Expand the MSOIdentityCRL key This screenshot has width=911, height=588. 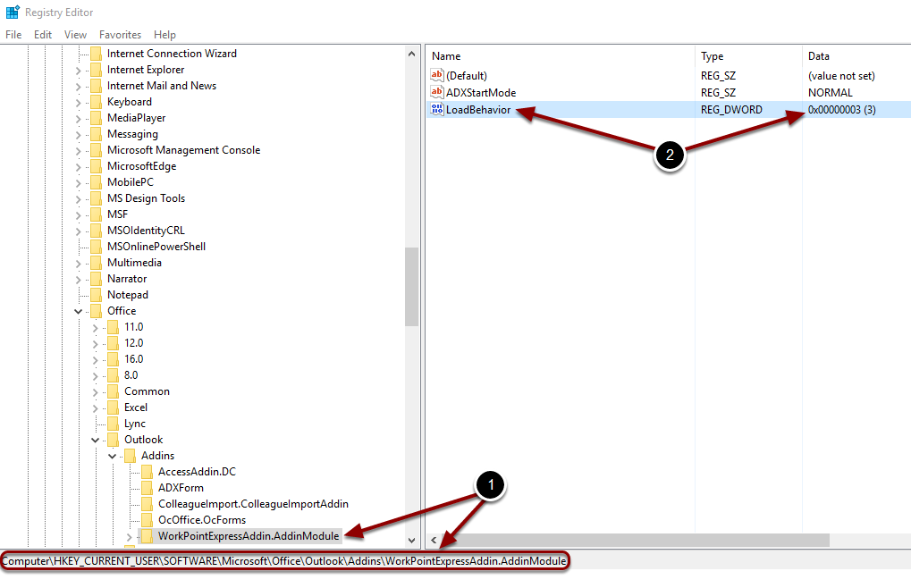click(x=79, y=231)
